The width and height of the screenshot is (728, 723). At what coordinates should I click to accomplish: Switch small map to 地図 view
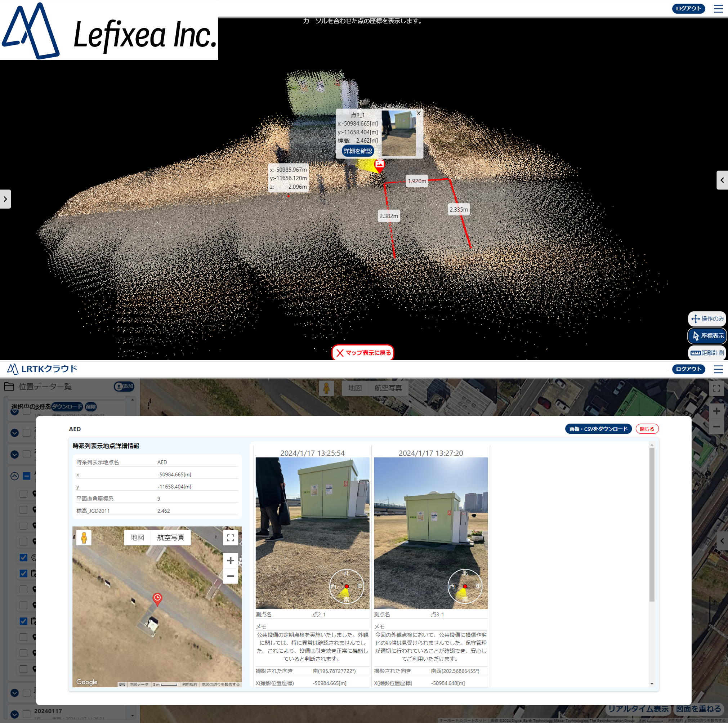(x=137, y=537)
